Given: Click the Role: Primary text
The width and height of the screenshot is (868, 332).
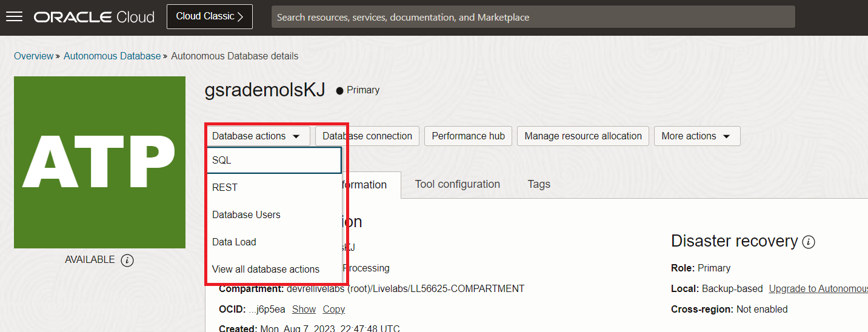Looking at the screenshot, I should [701, 268].
